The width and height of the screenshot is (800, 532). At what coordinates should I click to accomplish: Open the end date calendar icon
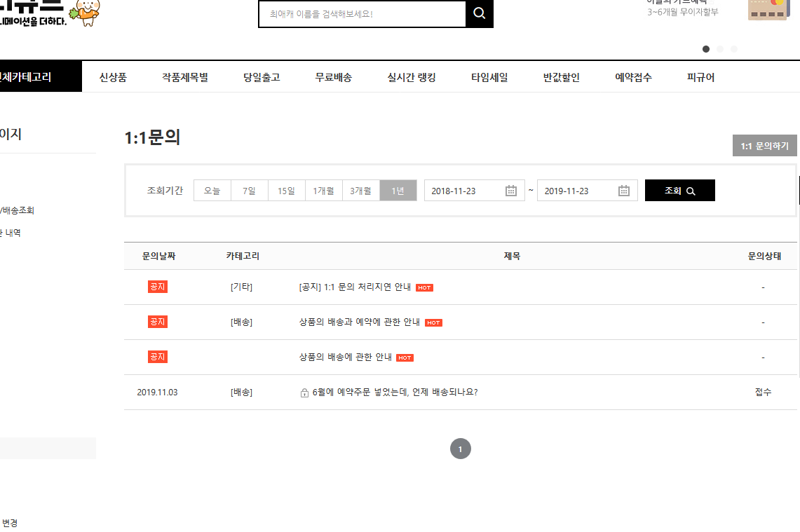coord(624,191)
